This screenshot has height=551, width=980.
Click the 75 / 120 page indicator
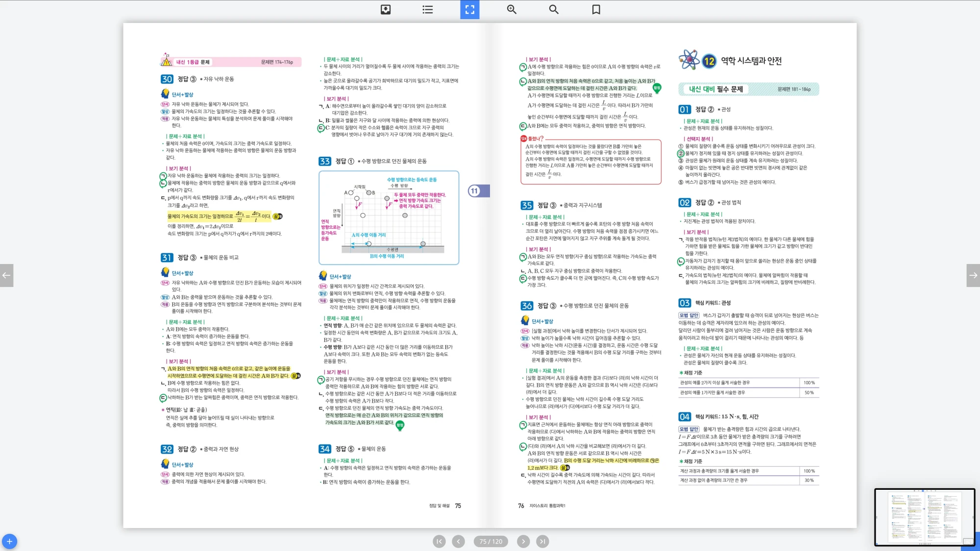(490, 541)
